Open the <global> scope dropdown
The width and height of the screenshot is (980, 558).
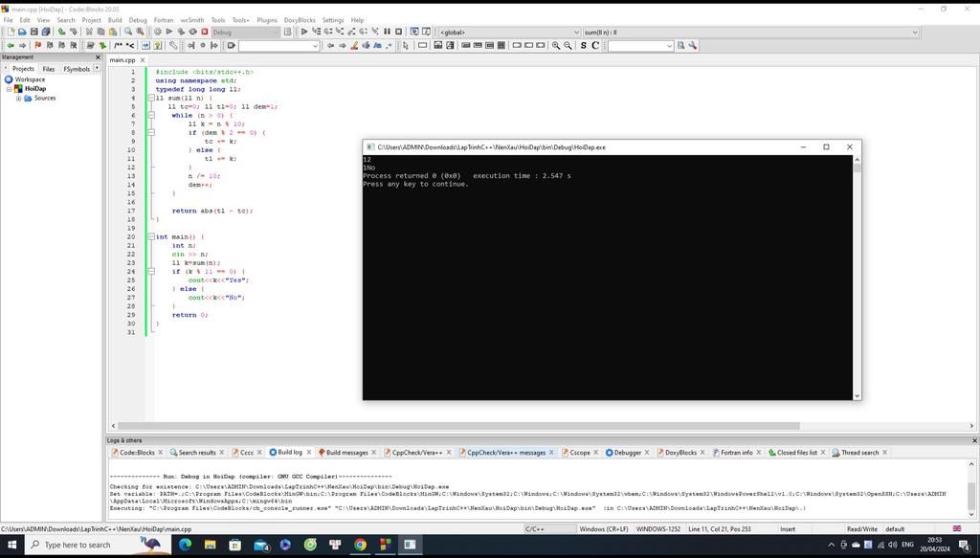coord(509,32)
